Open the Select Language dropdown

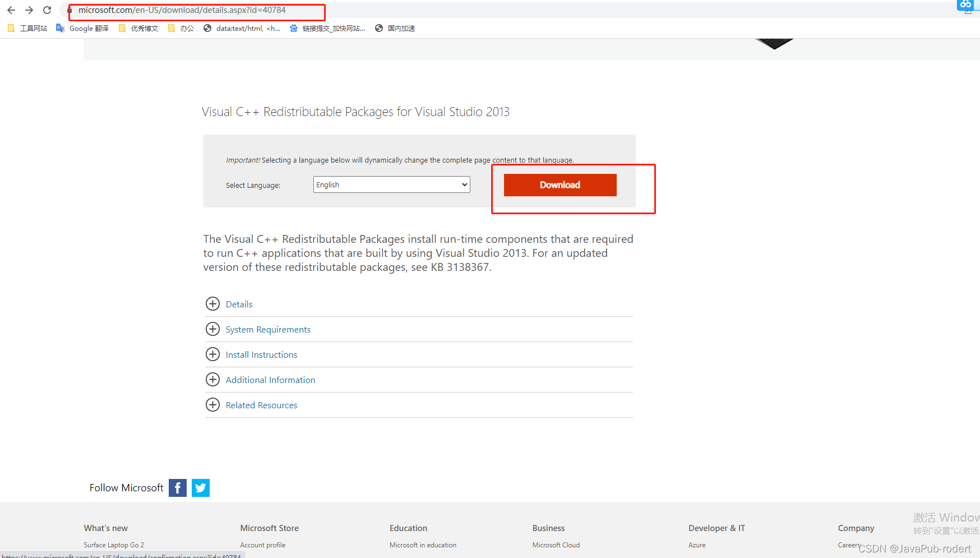[x=391, y=184]
